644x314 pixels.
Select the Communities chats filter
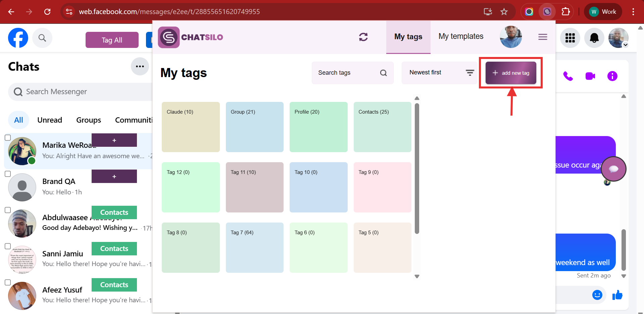(134, 120)
